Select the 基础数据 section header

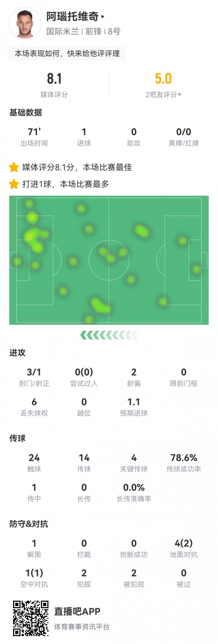tap(26, 112)
